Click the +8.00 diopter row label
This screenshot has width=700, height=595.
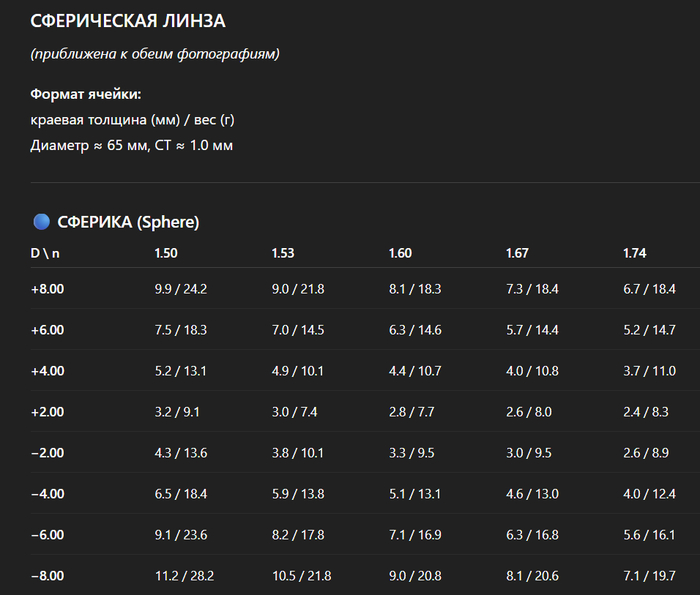(48, 289)
